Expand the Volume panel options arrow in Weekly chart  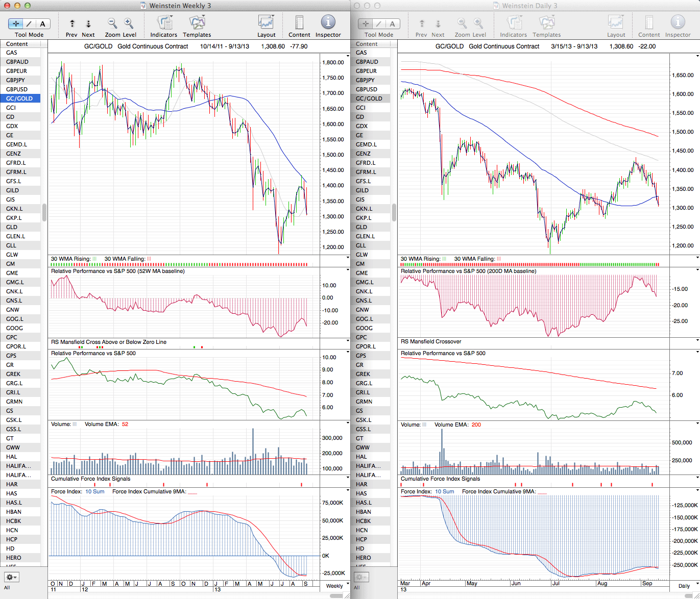pyautogui.click(x=348, y=423)
